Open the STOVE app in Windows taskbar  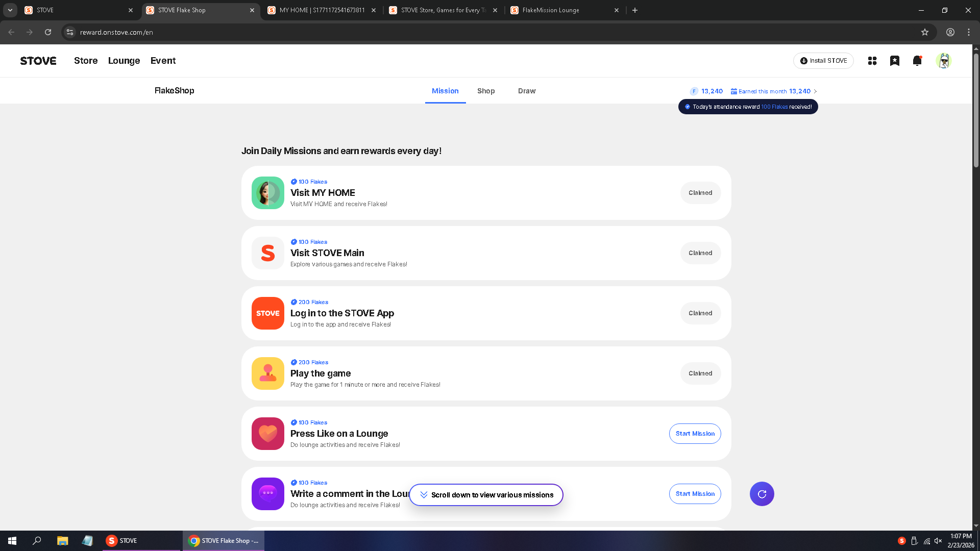pyautogui.click(x=121, y=541)
